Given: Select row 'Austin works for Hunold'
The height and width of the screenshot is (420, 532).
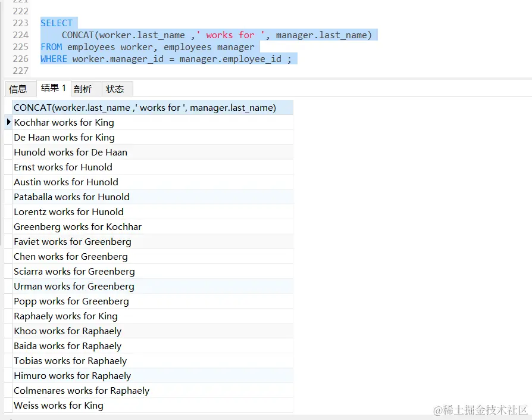Looking at the screenshot, I should click(x=152, y=182).
